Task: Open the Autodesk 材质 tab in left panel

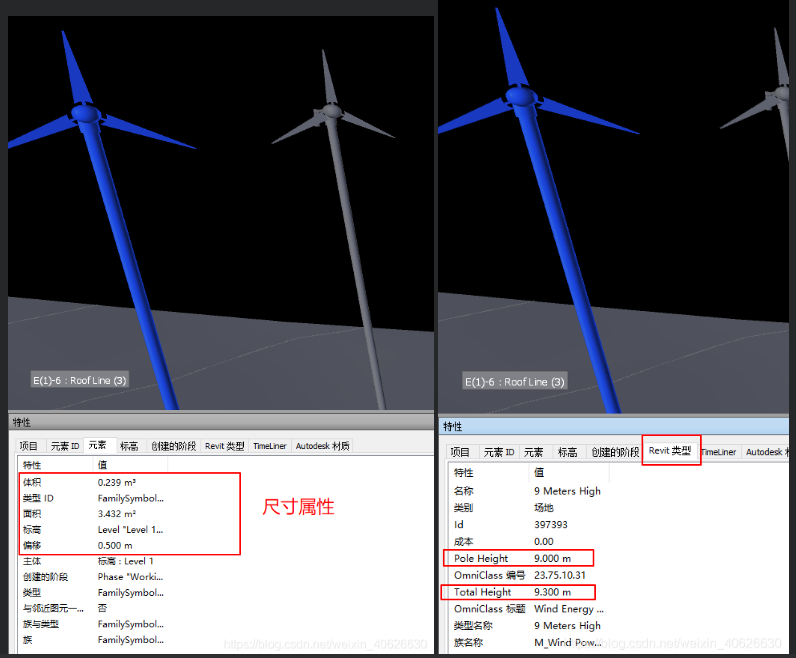Action: point(322,446)
